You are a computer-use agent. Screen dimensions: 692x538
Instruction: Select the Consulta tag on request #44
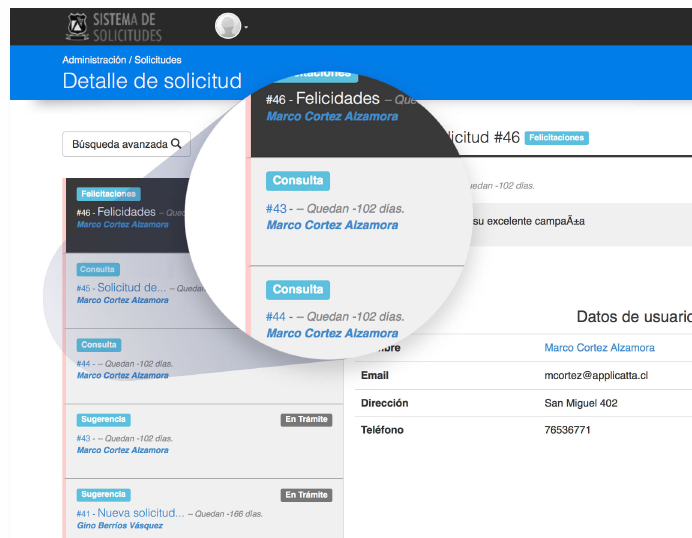(99, 345)
